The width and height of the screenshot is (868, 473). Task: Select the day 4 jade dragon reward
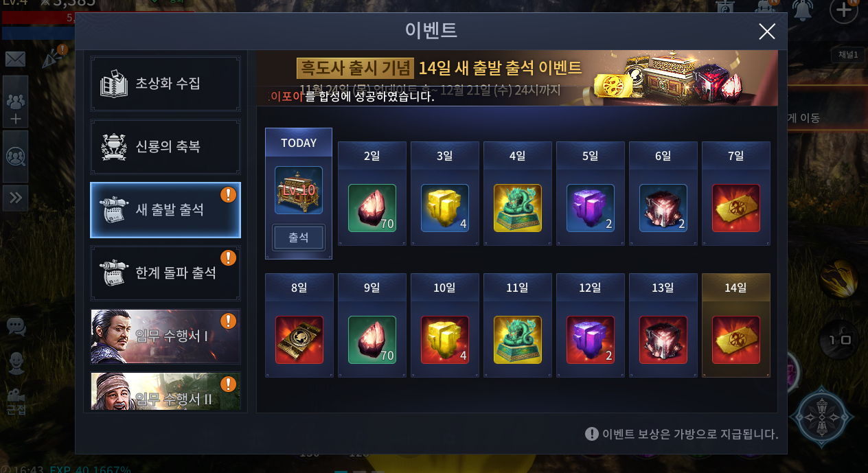pyautogui.click(x=518, y=208)
